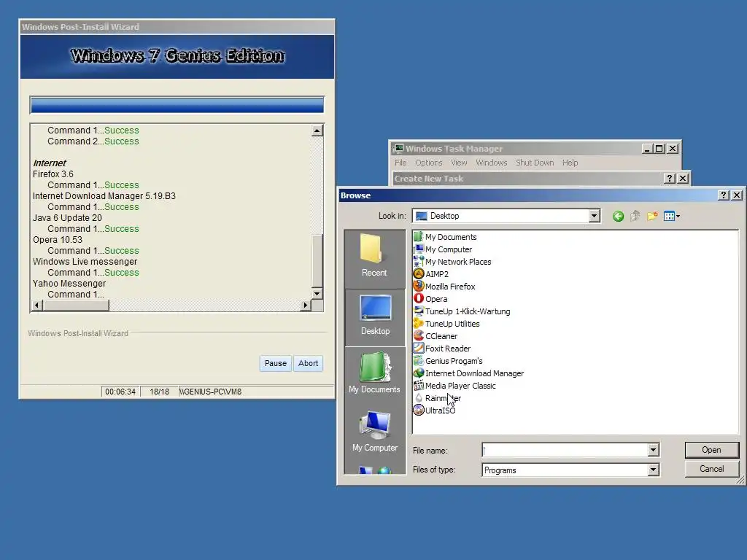
Task: Open Desktop in the places bar
Action: (374, 316)
